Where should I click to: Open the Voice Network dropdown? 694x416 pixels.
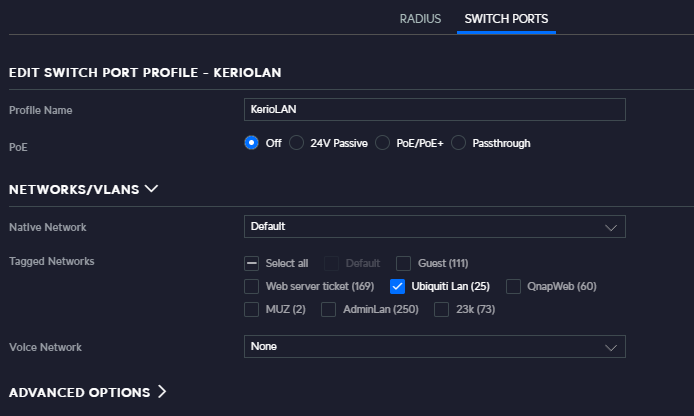pyautogui.click(x=435, y=347)
